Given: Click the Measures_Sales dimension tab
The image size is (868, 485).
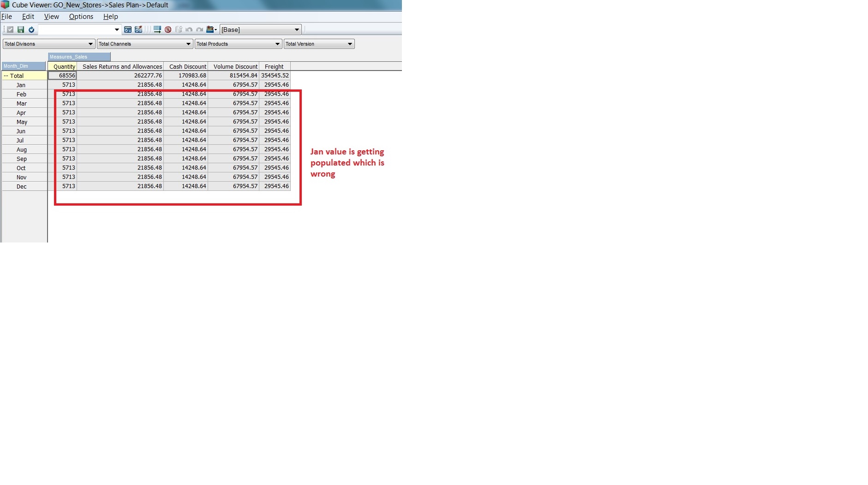Looking at the screenshot, I should [79, 57].
